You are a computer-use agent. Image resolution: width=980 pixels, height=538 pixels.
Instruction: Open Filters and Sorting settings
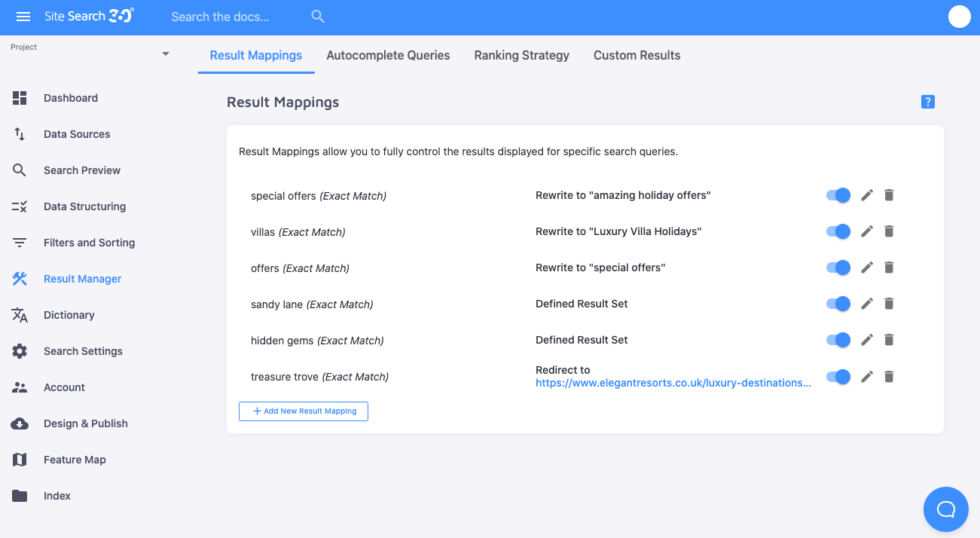point(89,243)
